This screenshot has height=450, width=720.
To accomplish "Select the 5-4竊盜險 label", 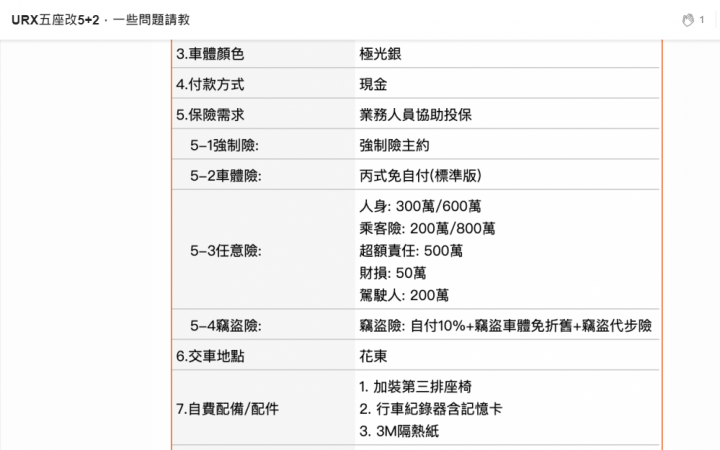I will click(225, 326).
